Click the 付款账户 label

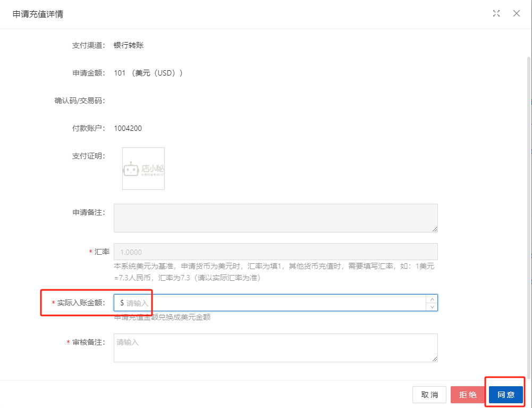click(89, 128)
